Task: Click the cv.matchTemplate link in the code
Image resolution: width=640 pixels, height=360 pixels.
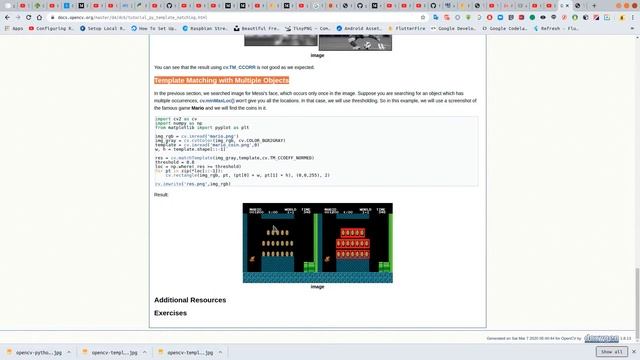Action: 191,158
